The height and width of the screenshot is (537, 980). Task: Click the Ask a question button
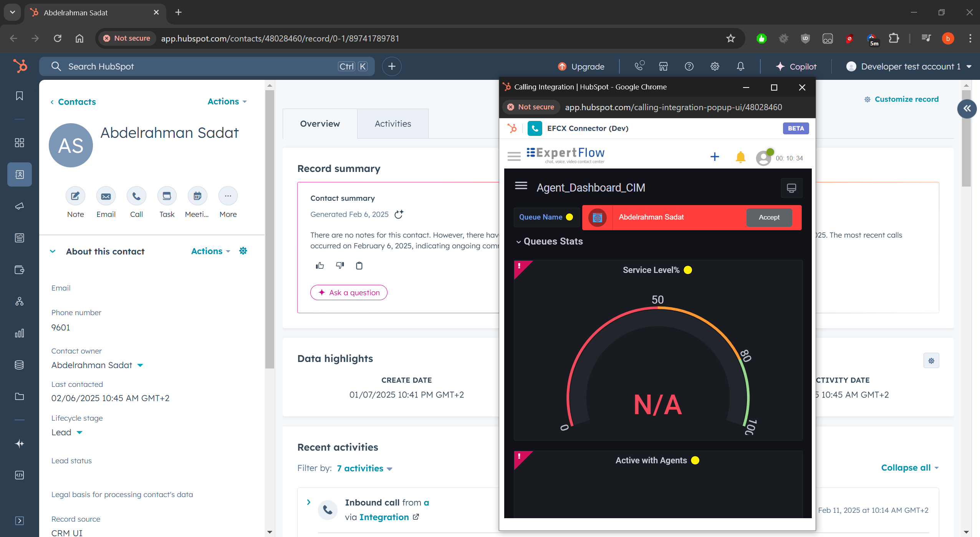349,292
